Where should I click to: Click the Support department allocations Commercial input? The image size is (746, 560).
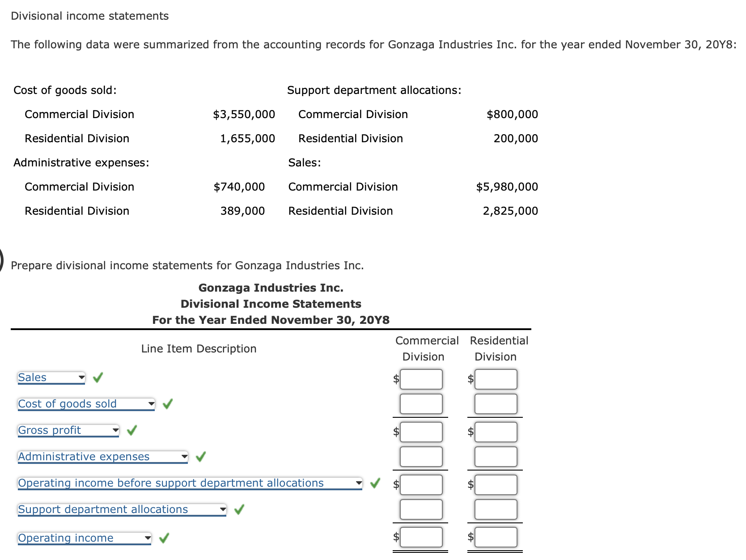421,509
